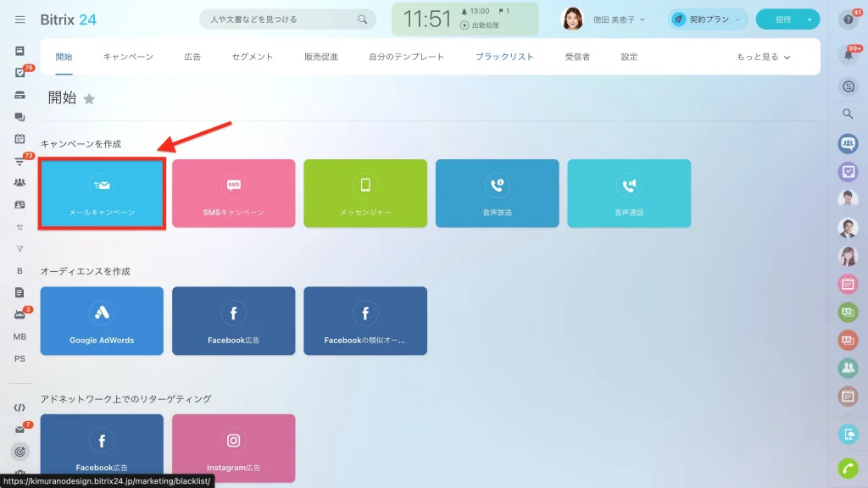This screenshot has width=868, height=488.
Task: Click the メールキャンペーン button
Action: (102, 194)
